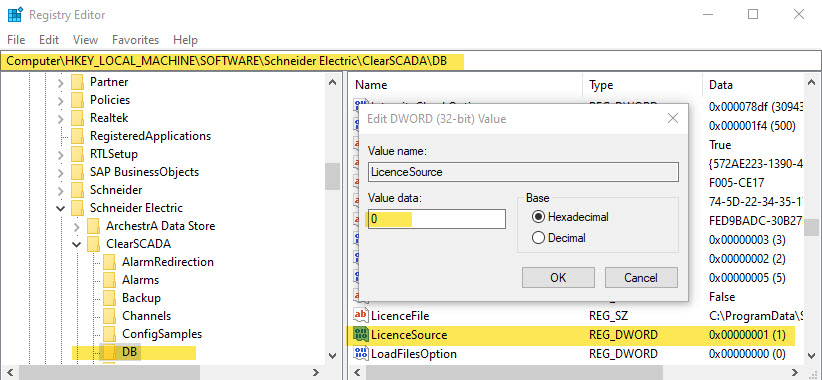Expand the RTLSetup key
The width and height of the screenshot is (822, 380).
(61, 155)
